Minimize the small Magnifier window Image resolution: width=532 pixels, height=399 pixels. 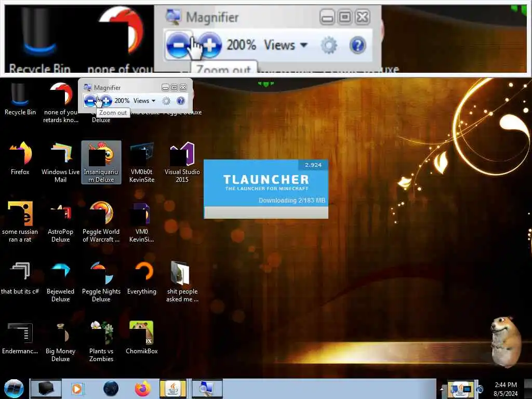pyautogui.click(x=165, y=87)
